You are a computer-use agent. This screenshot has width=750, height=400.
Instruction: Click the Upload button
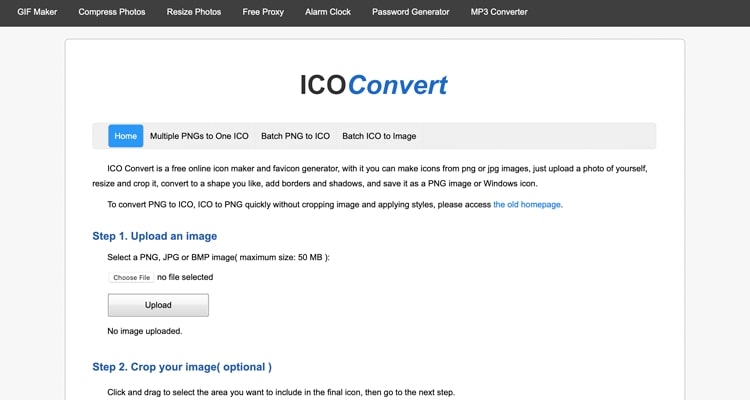[158, 305]
